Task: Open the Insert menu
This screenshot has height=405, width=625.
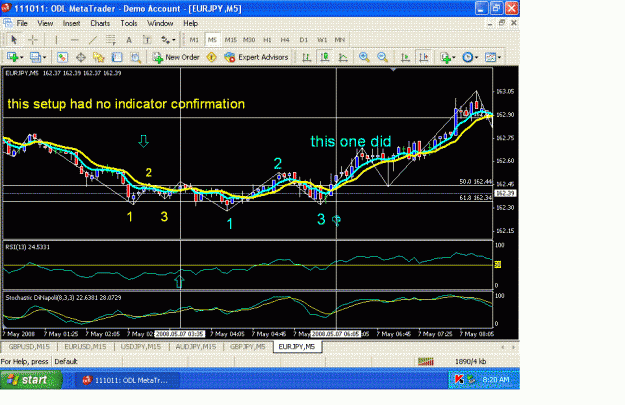Action: pyautogui.click(x=71, y=23)
